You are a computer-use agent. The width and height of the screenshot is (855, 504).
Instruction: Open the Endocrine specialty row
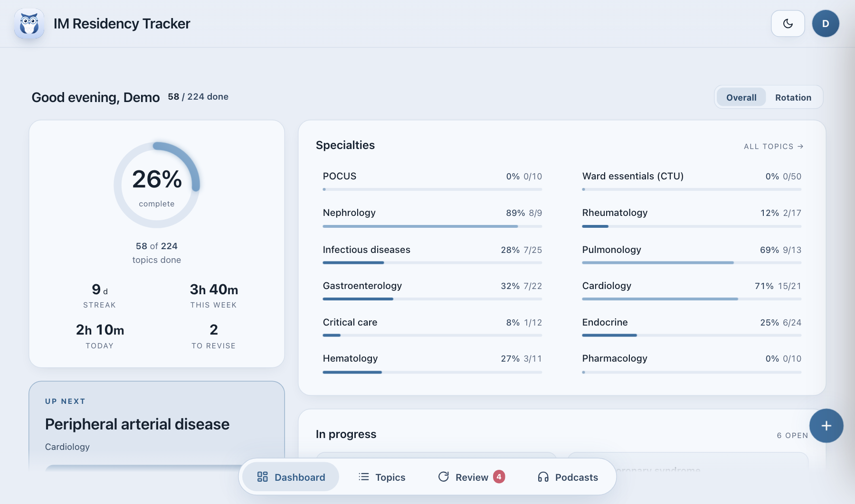coord(692,327)
